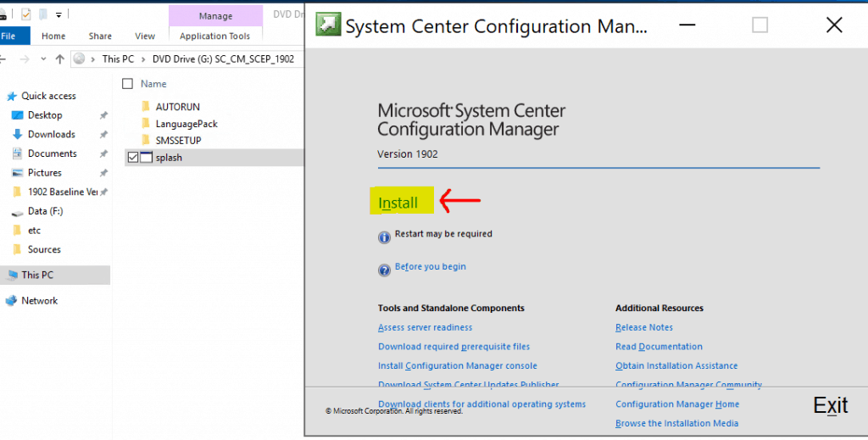Click DVD Drive (G:) in the address bar
This screenshot has width=868, height=440.
coord(223,58)
